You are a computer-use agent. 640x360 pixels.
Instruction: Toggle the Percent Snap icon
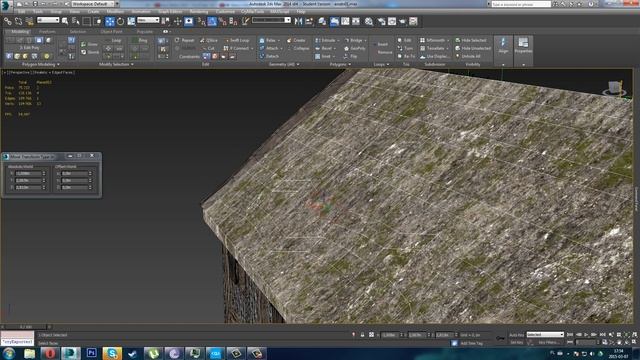click(222, 21)
